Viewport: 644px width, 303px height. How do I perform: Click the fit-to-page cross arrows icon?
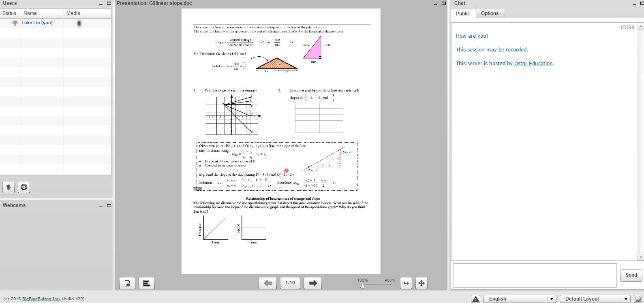pyautogui.click(x=421, y=283)
